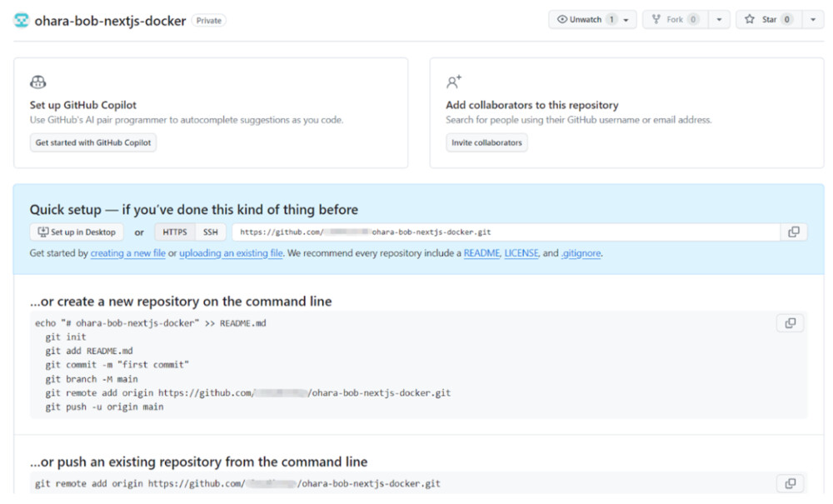Click the fork icon beside Fork label

(x=656, y=20)
